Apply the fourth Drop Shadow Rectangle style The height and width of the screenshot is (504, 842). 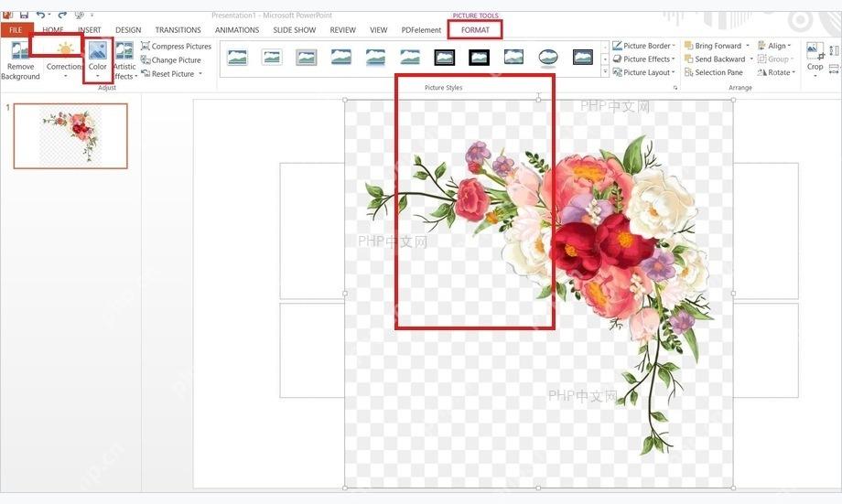click(341, 57)
